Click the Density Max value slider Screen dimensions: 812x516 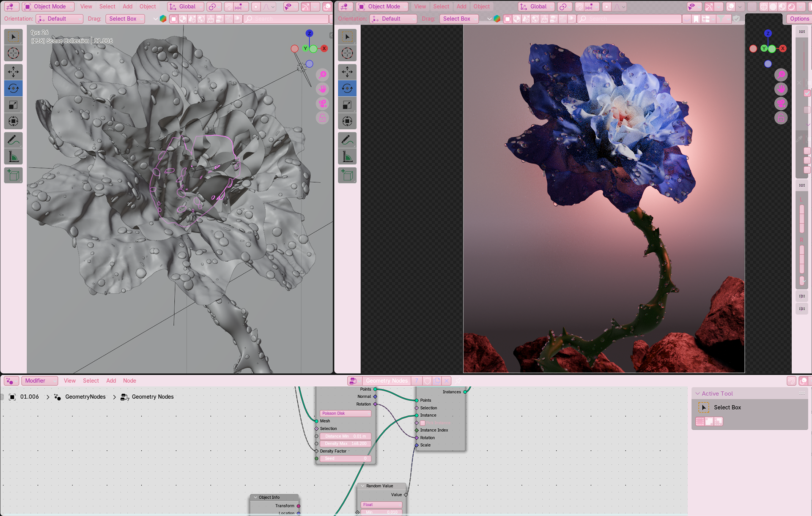(x=345, y=443)
